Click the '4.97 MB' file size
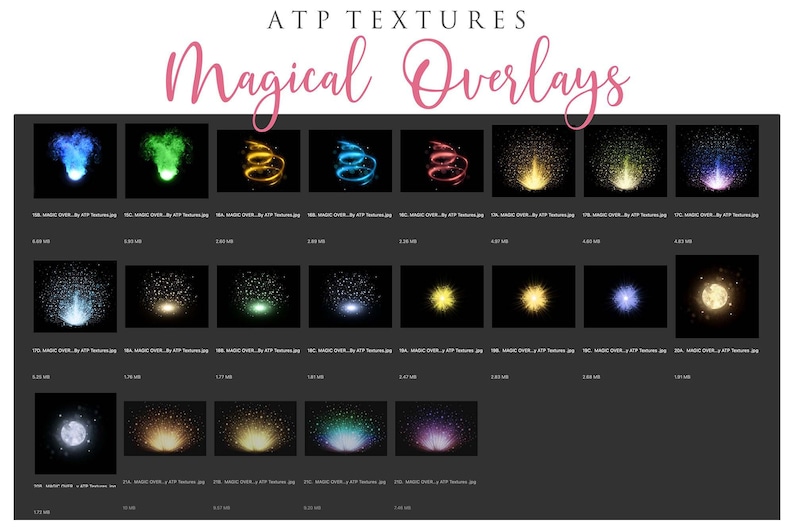Viewport: 794px width, 528px height. point(499,241)
